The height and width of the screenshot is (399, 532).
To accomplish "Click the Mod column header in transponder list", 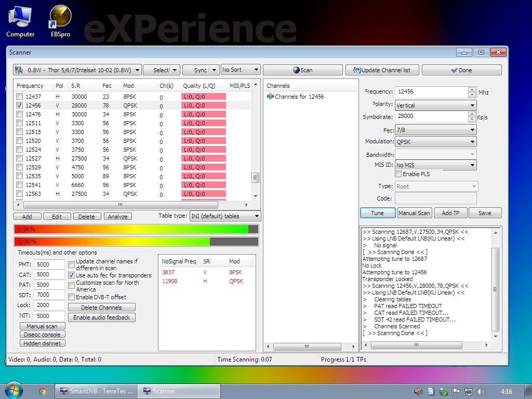I will pos(138,86).
